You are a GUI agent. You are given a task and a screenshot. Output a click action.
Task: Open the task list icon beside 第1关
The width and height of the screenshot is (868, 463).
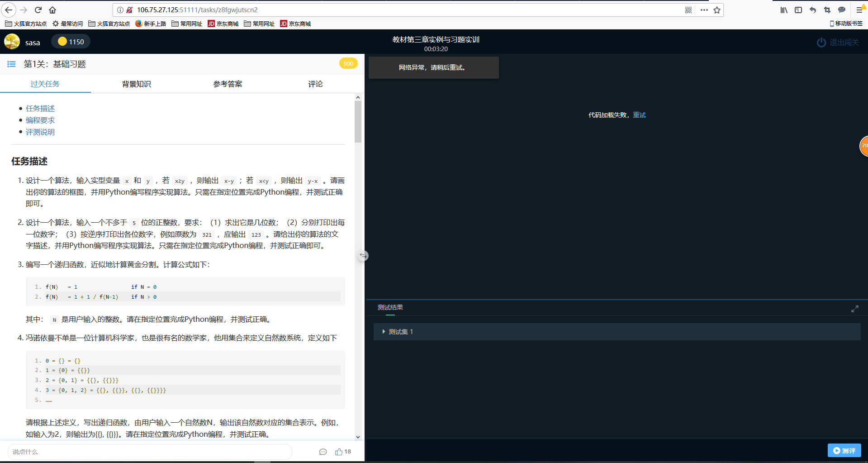point(12,64)
